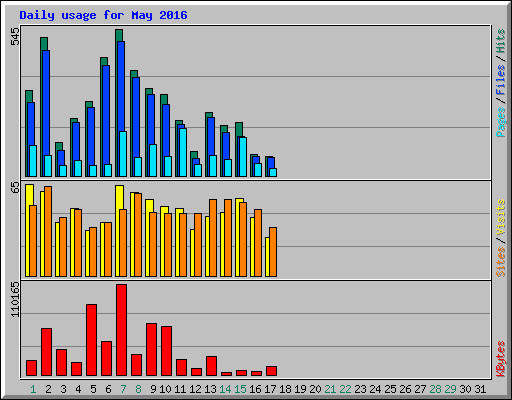Image resolution: width=512 pixels, height=400 pixels.
Task: Click day 12 on the date axis
Action: [195, 389]
